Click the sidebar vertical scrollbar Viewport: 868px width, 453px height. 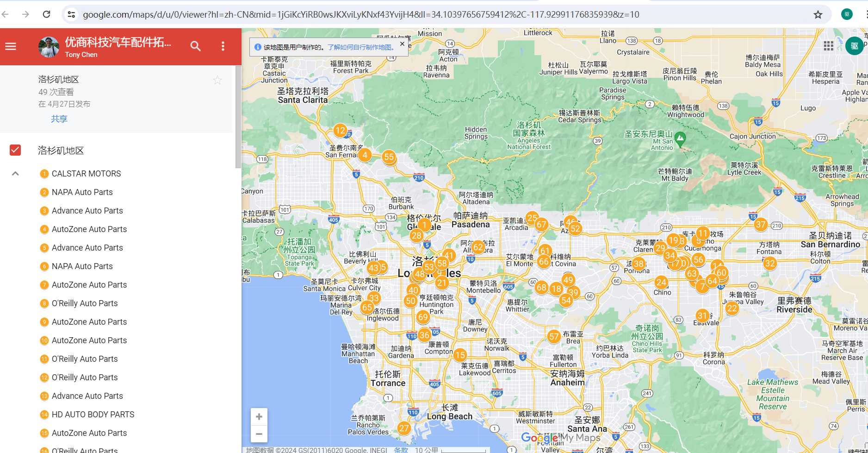pos(238,116)
